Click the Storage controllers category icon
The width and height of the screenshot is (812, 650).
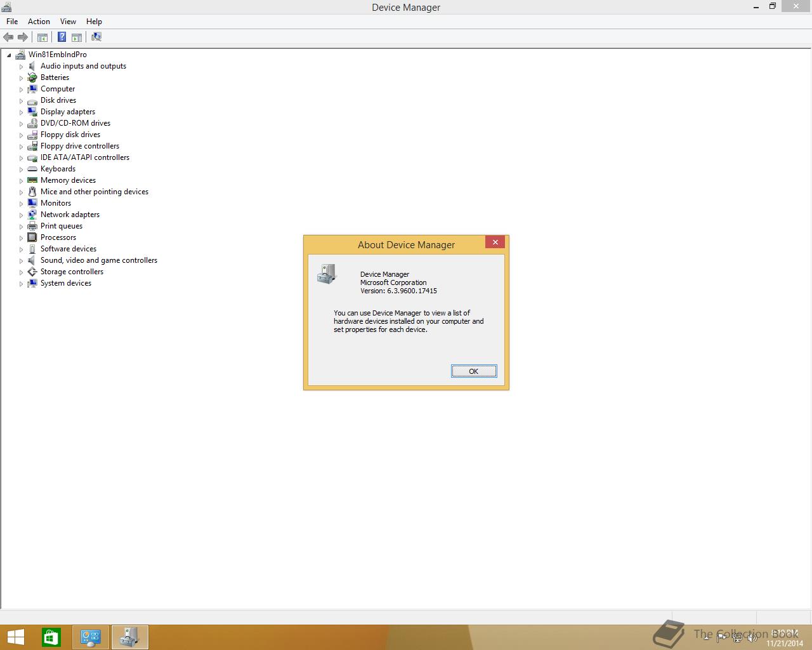(32, 272)
